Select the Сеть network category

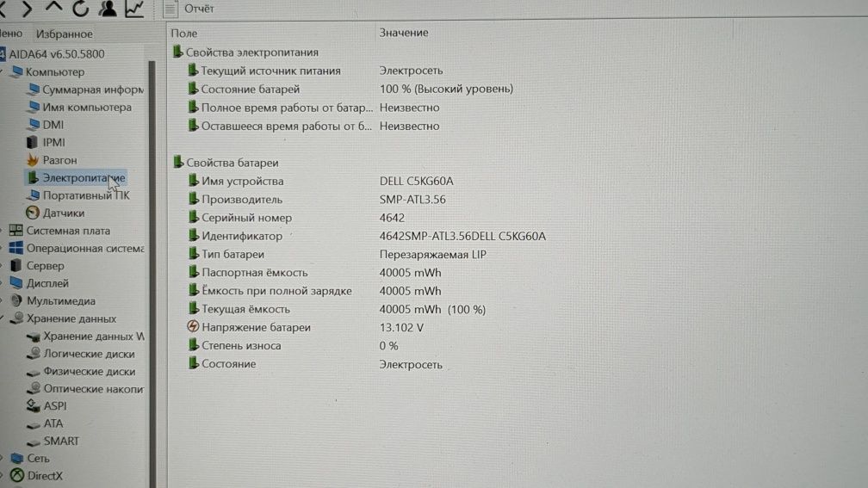point(38,459)
